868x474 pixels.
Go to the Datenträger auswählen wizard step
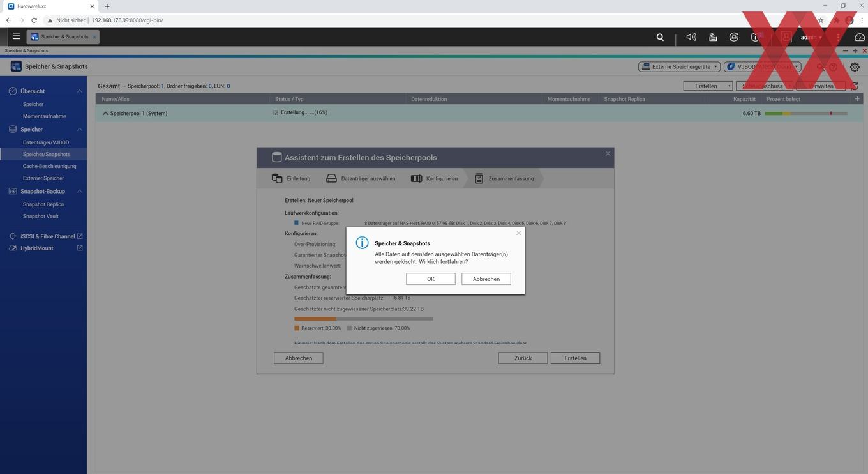pos(361,178)
